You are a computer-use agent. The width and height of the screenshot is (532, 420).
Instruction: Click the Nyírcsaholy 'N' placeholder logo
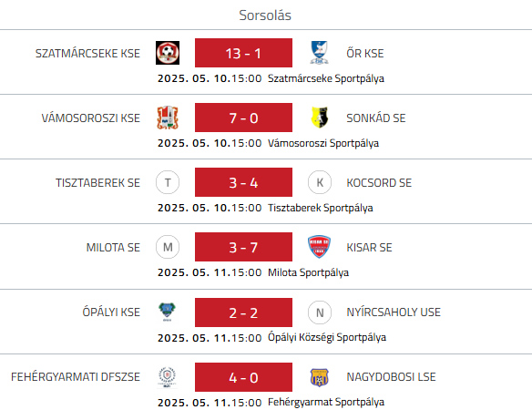pyautogui.click(x=320, y=312)
